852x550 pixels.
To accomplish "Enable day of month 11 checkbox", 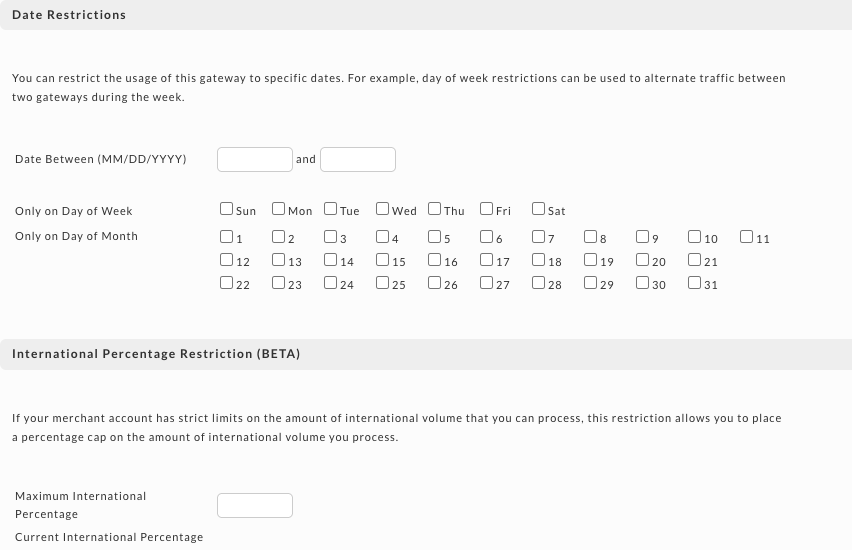I will click(x=747, y=236).
